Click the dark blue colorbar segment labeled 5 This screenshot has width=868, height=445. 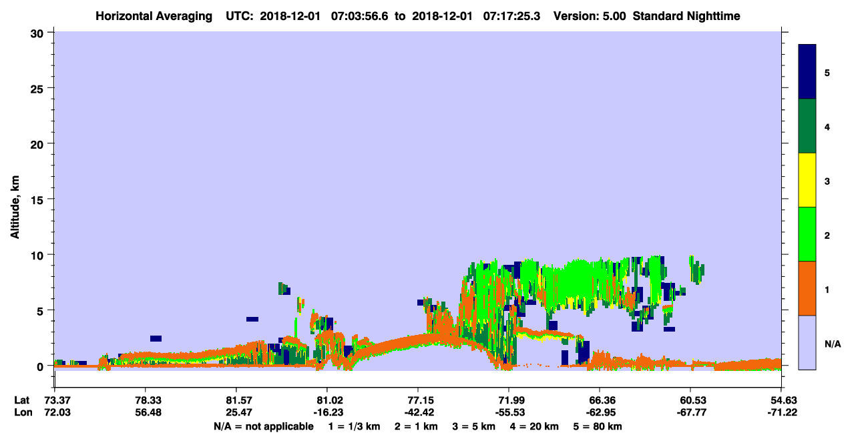[x=807, y=72]
